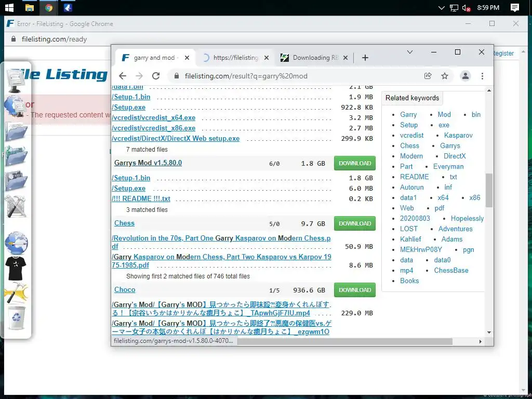Click the DirectX related keyword
This screenshot has width=532, height=399.
tap(455, 156)
